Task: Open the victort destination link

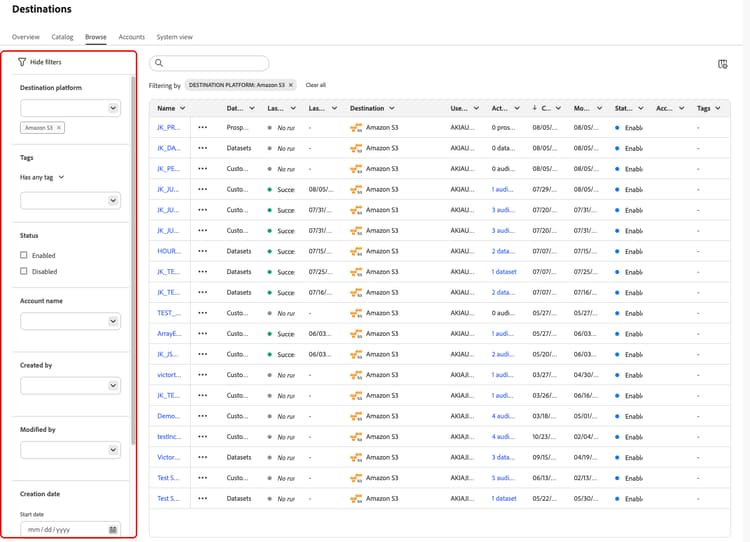Action: coord(169,375)
